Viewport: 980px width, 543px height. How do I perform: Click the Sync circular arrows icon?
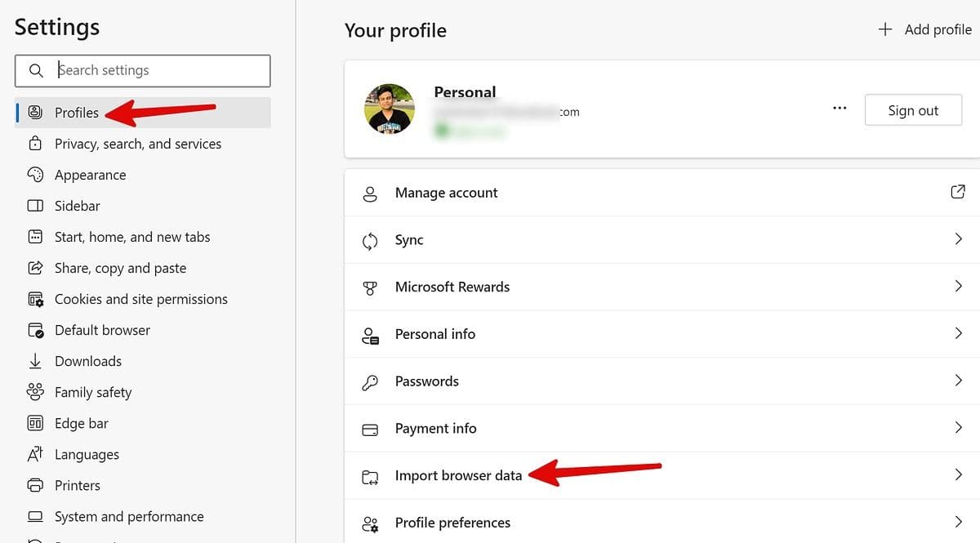point(370,240)
